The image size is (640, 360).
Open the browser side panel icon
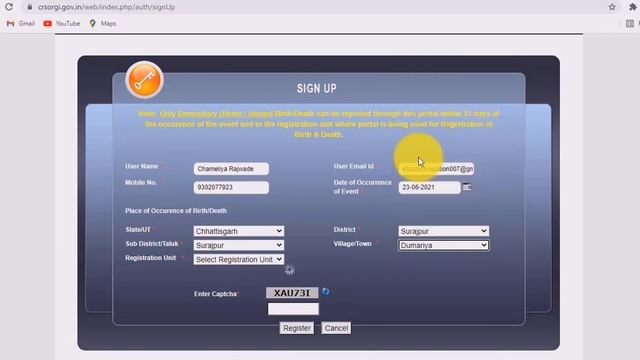pos(630,24)
